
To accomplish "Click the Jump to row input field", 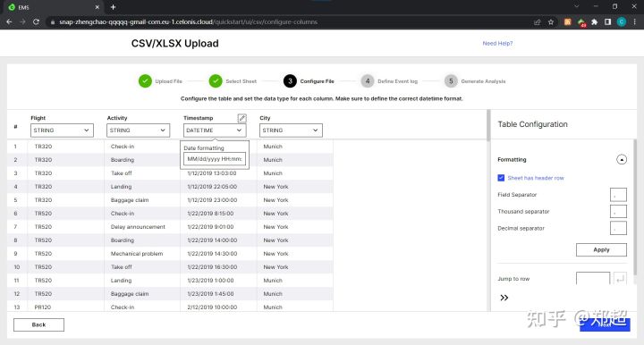I will click(593, 279).
